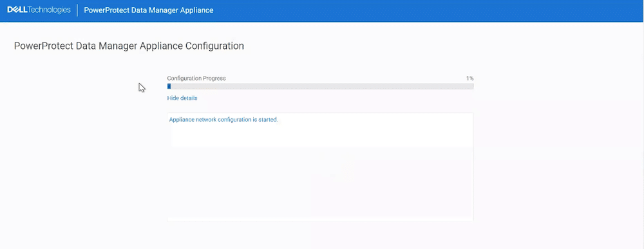The height and width of the screenshot is (249, 644).
Task: Click the blue filled part of progress bar
Action: click(169, 86)
